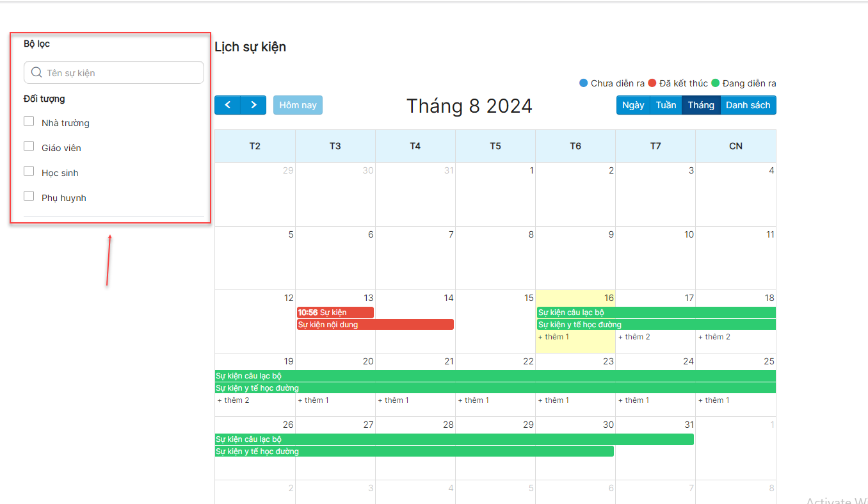This screenshot has height=504, width=868.
Task: Click the 'Tên sự kiện' search field
Action: (122, 72)
